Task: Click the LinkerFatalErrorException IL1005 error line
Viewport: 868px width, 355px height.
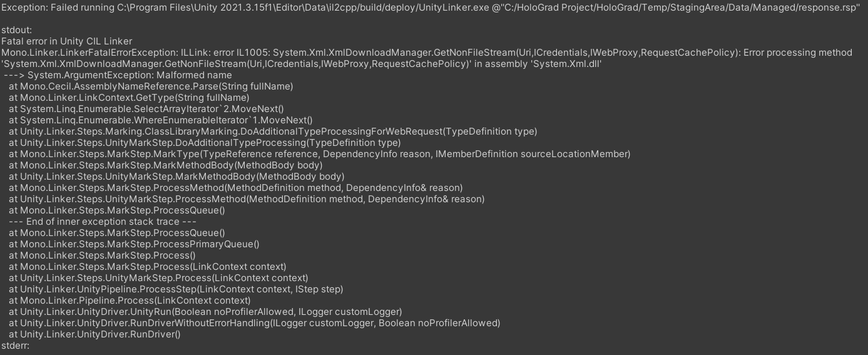Action: pyautogui.click(x=426, y=53)
